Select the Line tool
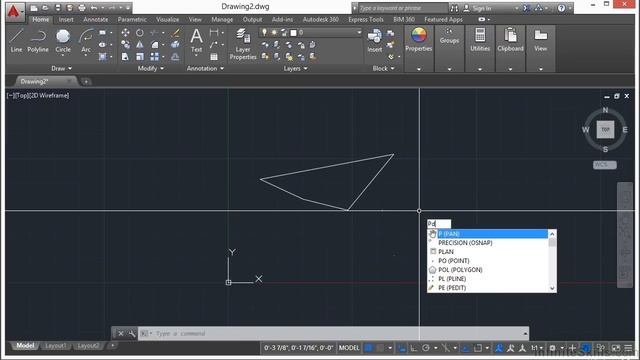640x360 pixels. point(16,40)
